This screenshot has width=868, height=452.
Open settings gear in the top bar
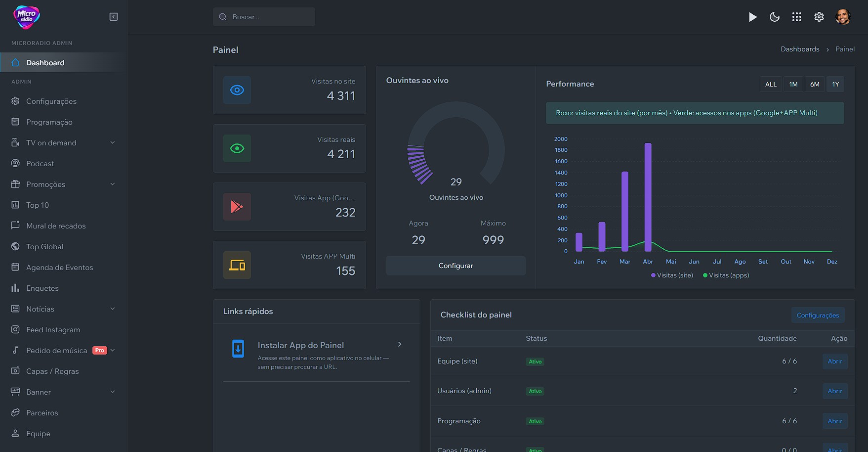click(819, 17)
